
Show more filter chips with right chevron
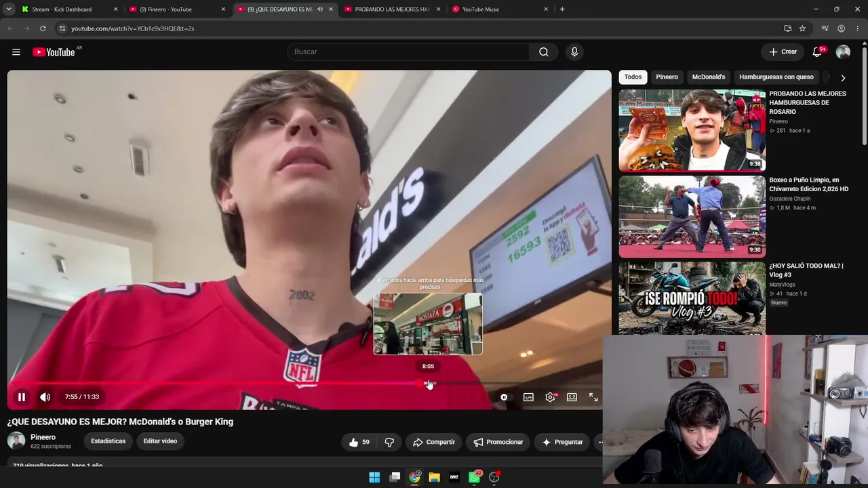843,78
